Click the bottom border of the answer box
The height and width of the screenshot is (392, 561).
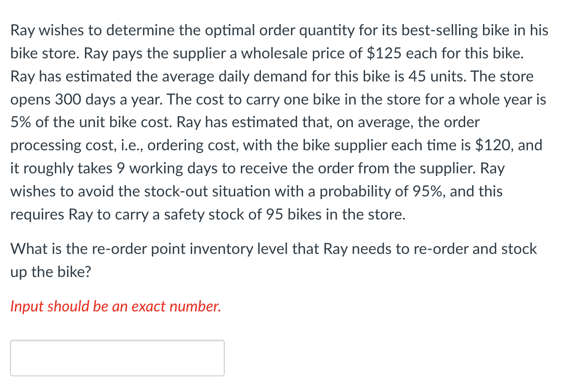(x=118, y=375)
